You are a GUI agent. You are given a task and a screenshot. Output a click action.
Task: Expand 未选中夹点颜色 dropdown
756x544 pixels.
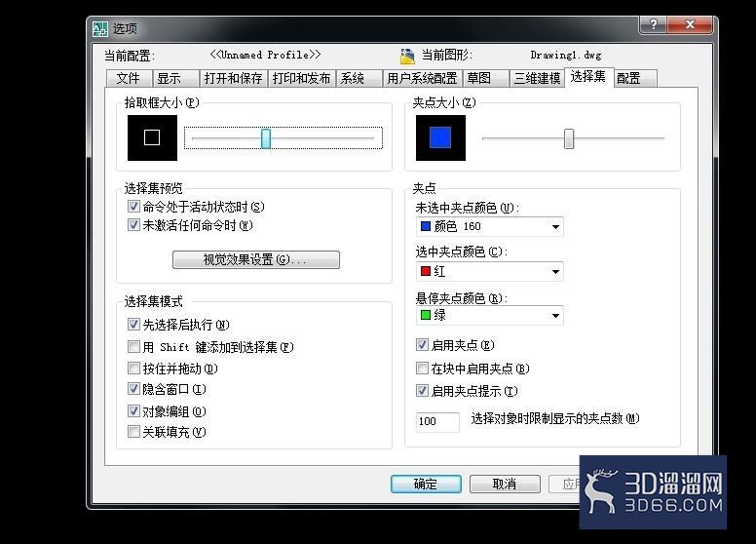(x=555, y=226)
